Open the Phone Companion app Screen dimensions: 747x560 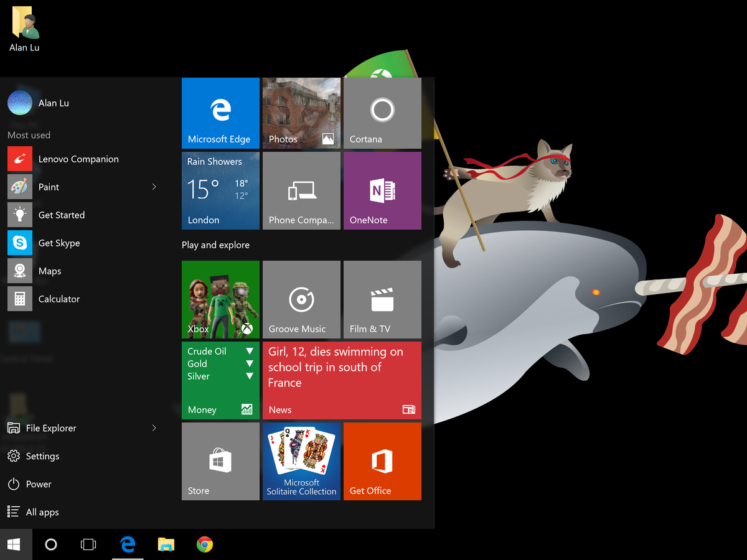tap(301, 190)
